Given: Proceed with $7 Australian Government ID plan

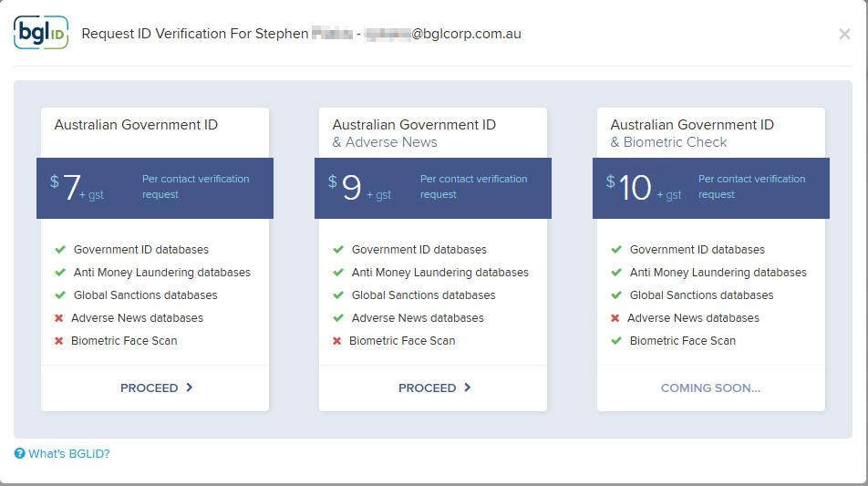Looking at the screenshot, I should [155, 388].
